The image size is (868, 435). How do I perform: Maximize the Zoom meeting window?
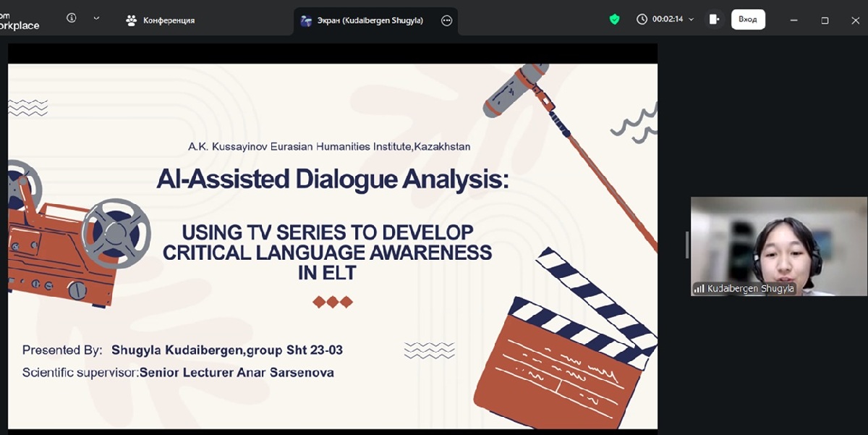click(x=825, y=20)
